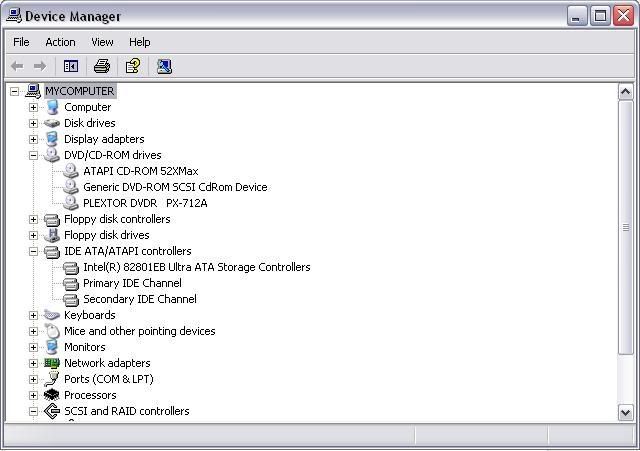Click the ATAPI CD-ROM 52XMax device icon
The image size is (640, 451).
(71, 171)
